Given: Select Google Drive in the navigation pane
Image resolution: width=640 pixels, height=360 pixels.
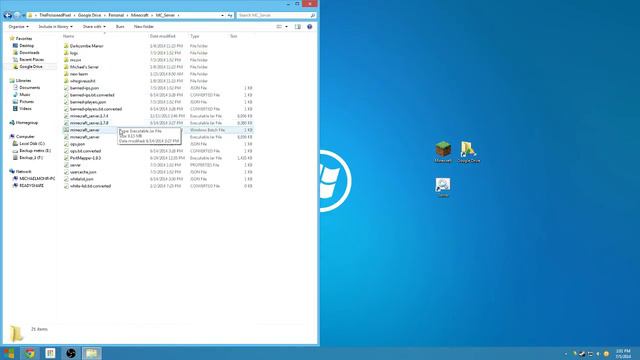Looking at the screenshot, I should (x=31, y=67).
